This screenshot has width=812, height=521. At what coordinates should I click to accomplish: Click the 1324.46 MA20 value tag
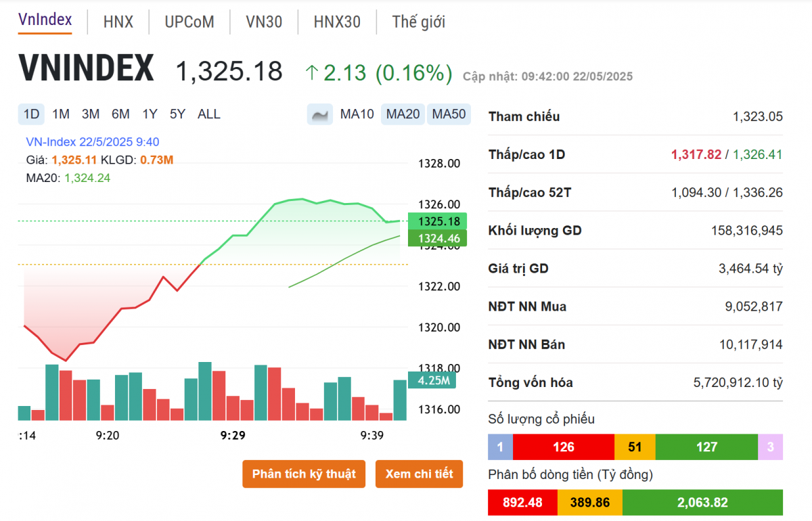(x=438, y=238)
